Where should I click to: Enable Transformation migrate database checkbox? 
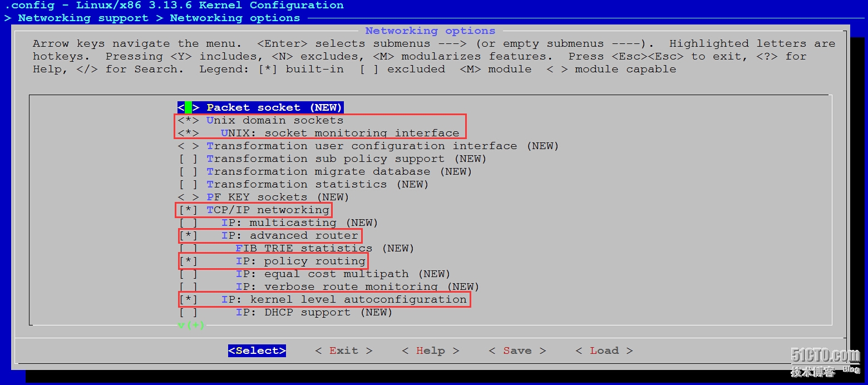point(188,171)
